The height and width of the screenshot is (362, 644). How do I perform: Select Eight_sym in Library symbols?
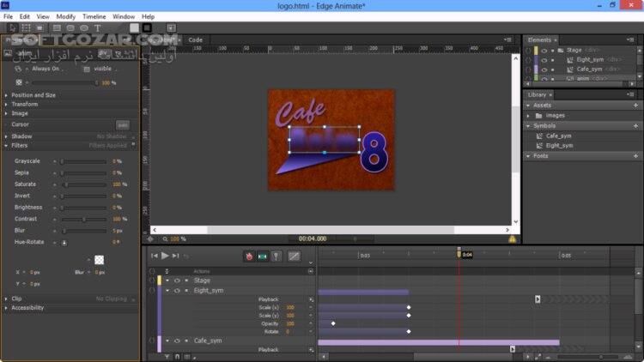pos(559,146)
